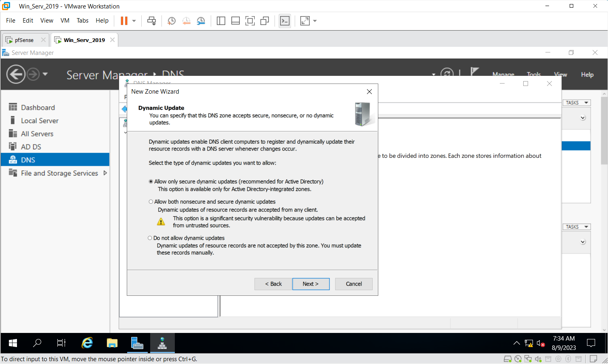Pause the virtual machine
This screenshot has width=608, height=364.
[x=124, y=21]
